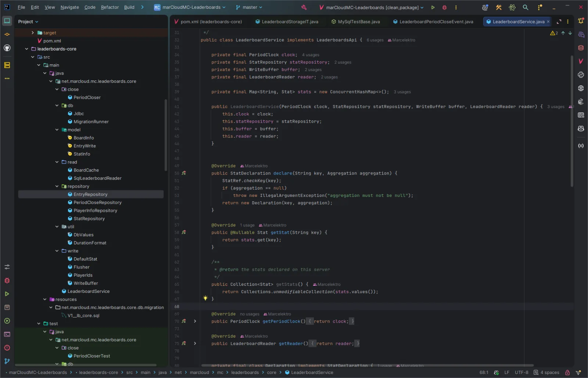The width and height of the screenshot is (588, 378).
Task: Open marCloudMC-Leaderboards project dropdown
Action: point(190,7)
